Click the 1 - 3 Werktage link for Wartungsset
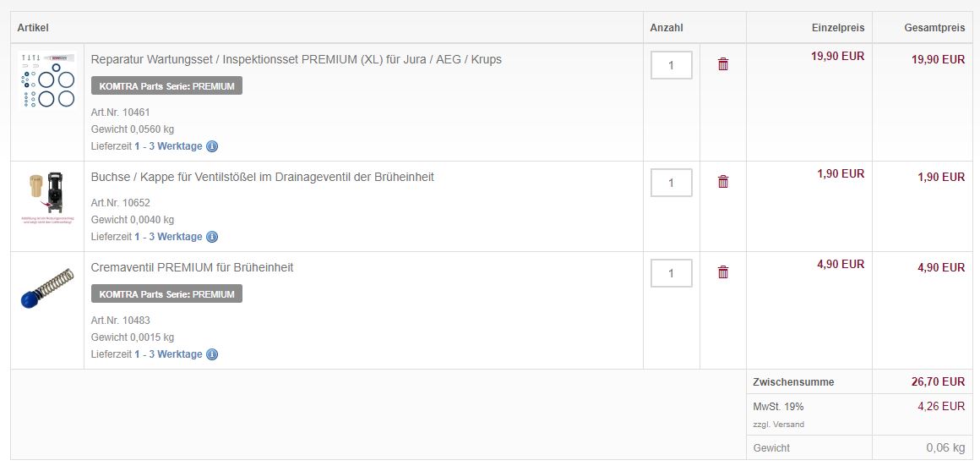980x466 pixels. (168, 146)
